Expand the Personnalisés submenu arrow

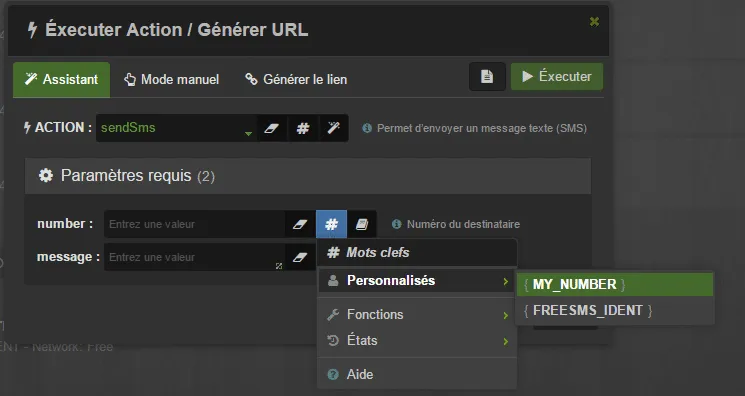click(x=506, y=281)
